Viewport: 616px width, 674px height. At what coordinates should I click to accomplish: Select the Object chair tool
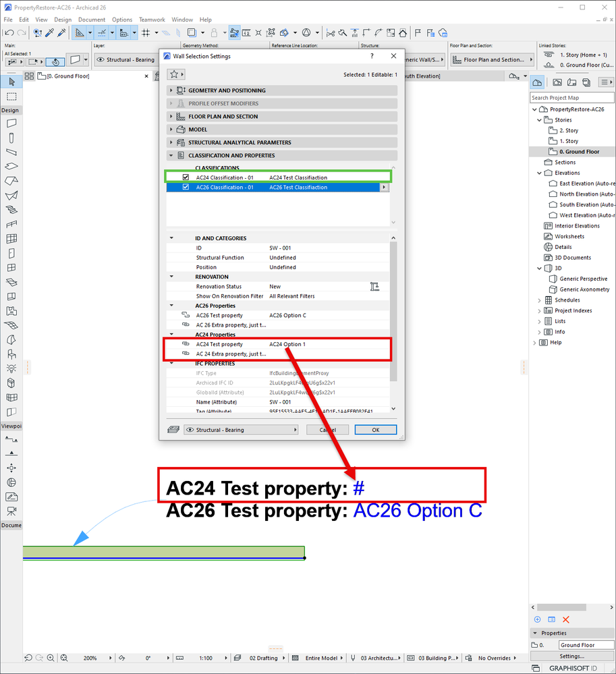tap(11, 354)
